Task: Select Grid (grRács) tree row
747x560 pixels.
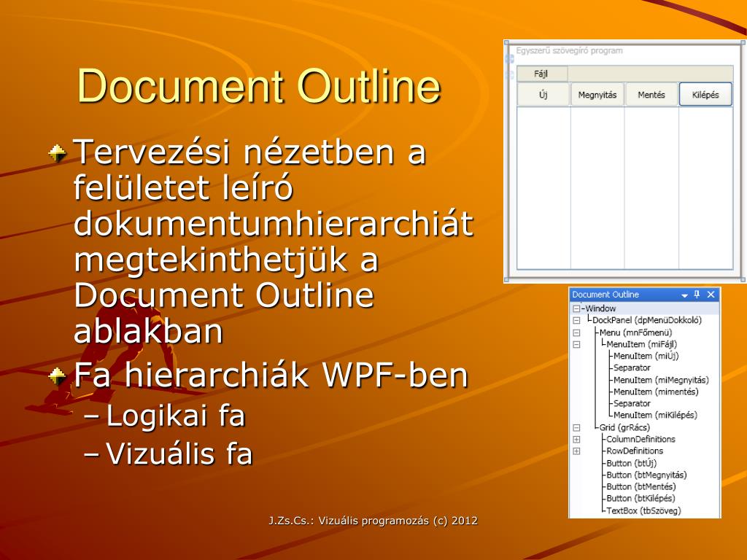Action: 624,427
